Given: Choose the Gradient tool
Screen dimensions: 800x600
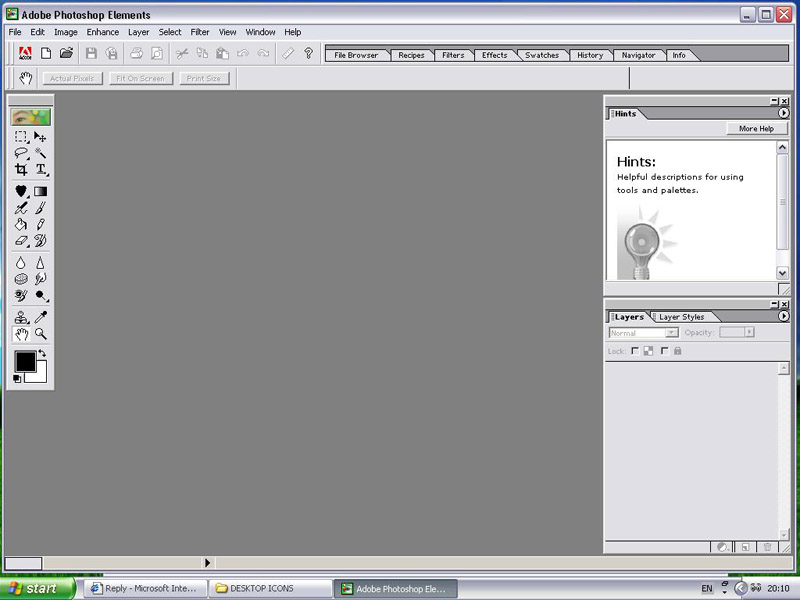Looking at the screenshot, I should coord(41,191).
